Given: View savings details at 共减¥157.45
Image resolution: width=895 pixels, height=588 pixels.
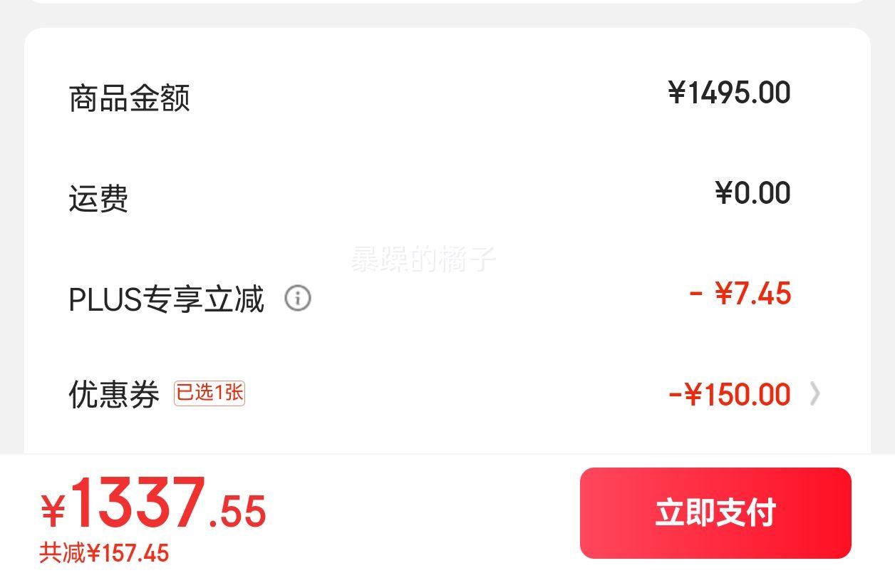Looking at the screenshot, I should 104,553.
